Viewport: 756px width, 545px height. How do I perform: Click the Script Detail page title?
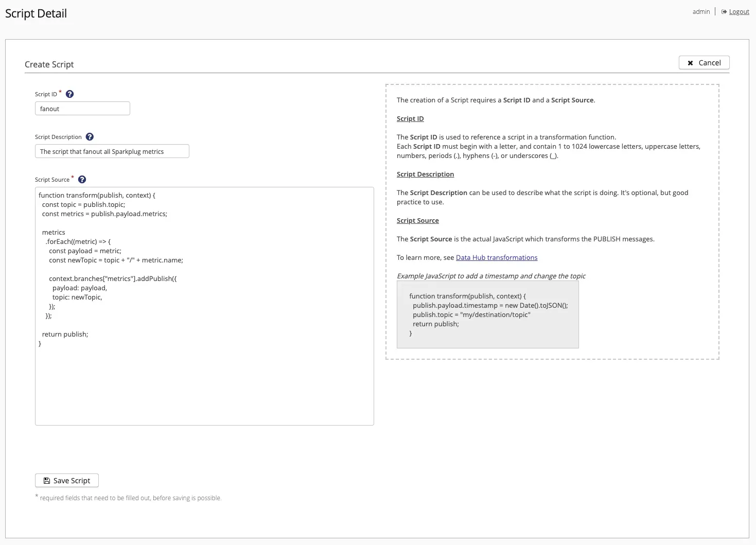coord(36,13)
